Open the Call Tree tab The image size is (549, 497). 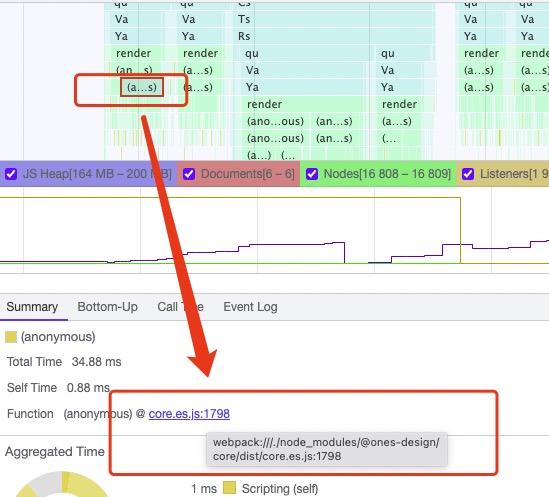tap(180, 307)
